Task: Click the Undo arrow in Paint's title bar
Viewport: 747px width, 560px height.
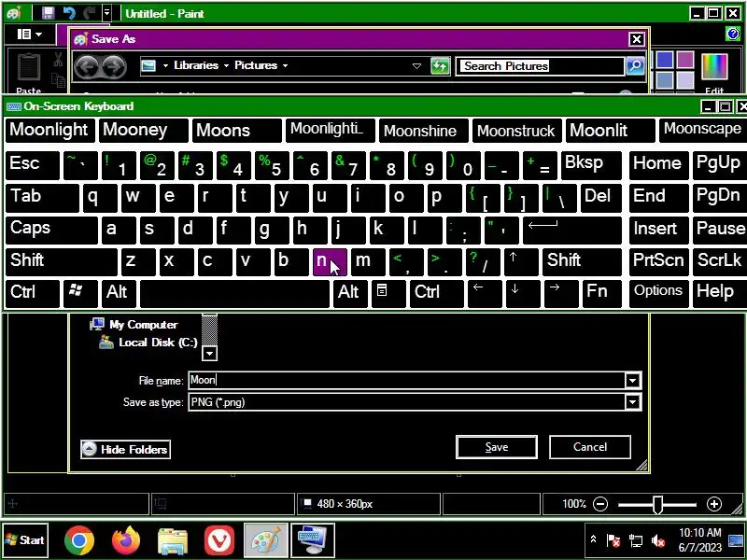Action: [69, 13]
